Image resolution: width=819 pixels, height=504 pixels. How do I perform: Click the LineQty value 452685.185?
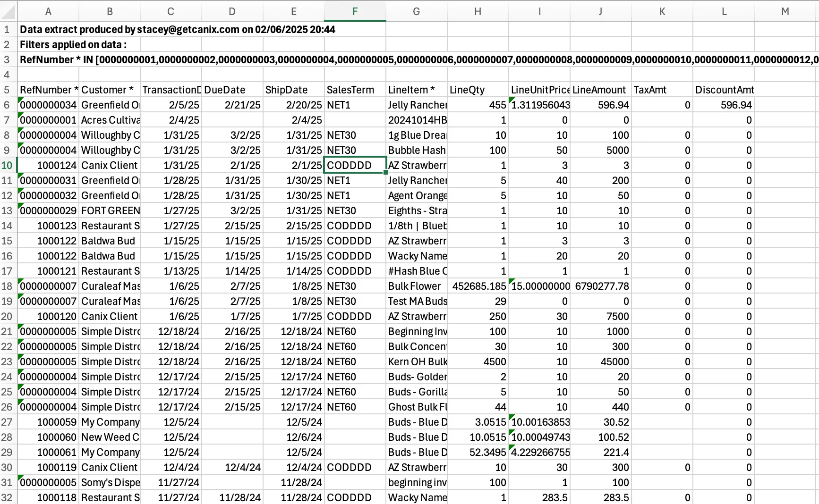pyautogui.click(x=478, y=286)
